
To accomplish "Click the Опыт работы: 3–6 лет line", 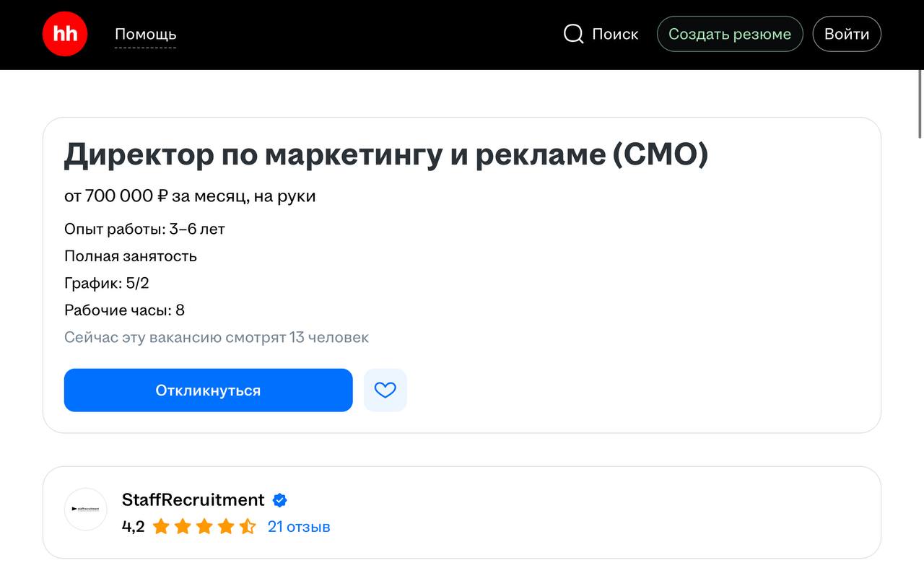I will coord(144,229).
